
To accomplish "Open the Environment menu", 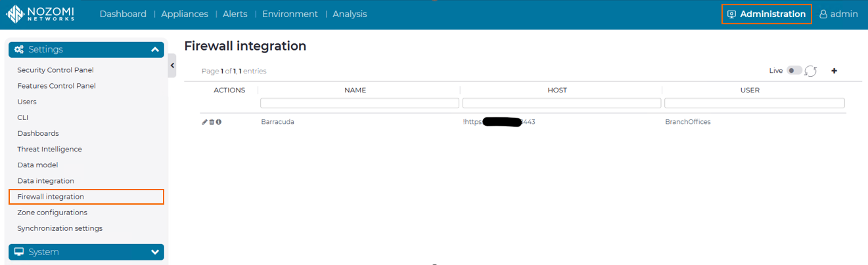I will 290,14.
